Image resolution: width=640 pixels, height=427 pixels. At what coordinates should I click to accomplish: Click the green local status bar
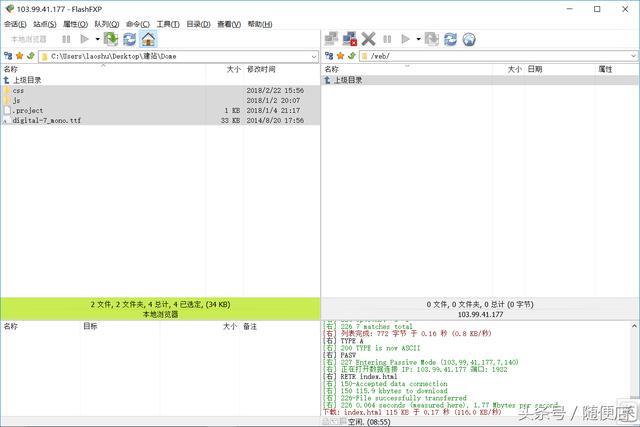(160, 309)
